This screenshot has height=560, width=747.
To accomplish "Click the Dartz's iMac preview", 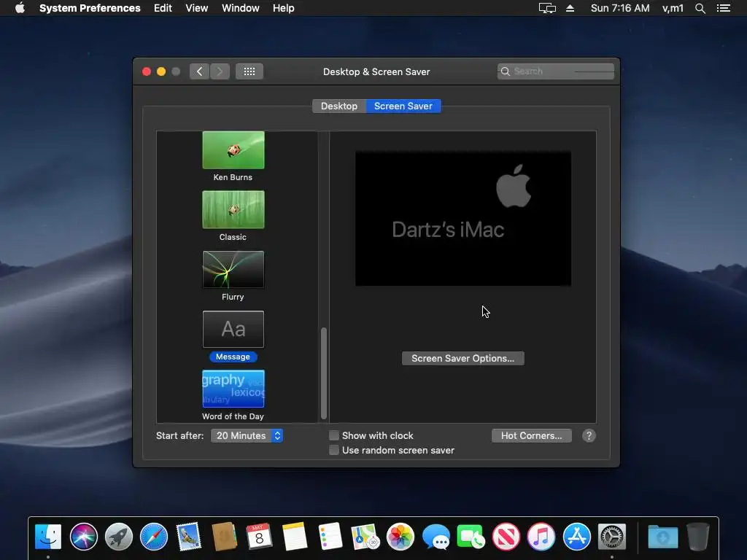I will [463, 219].
